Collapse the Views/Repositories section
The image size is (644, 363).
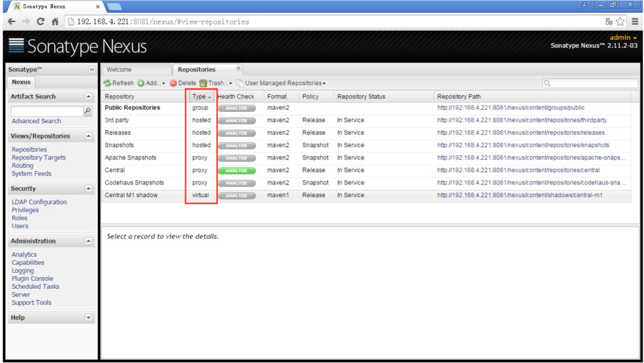(x=88, y=136)
